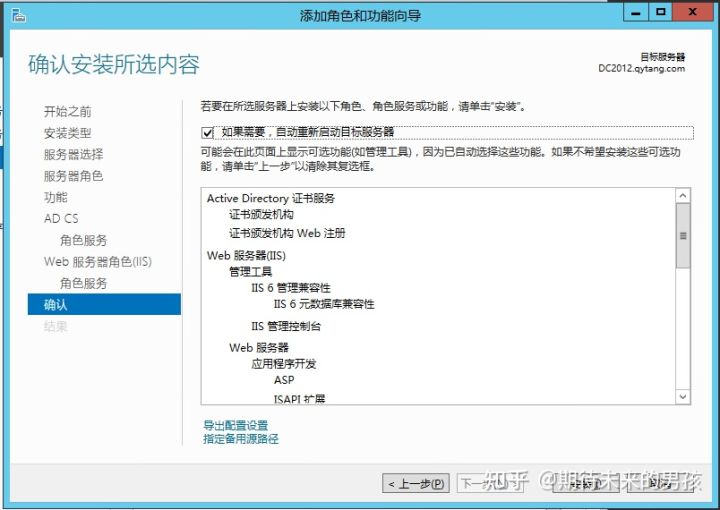Maximize the wizard window
The width and height of the screenshot is (720, 510).
pos(661,12)
